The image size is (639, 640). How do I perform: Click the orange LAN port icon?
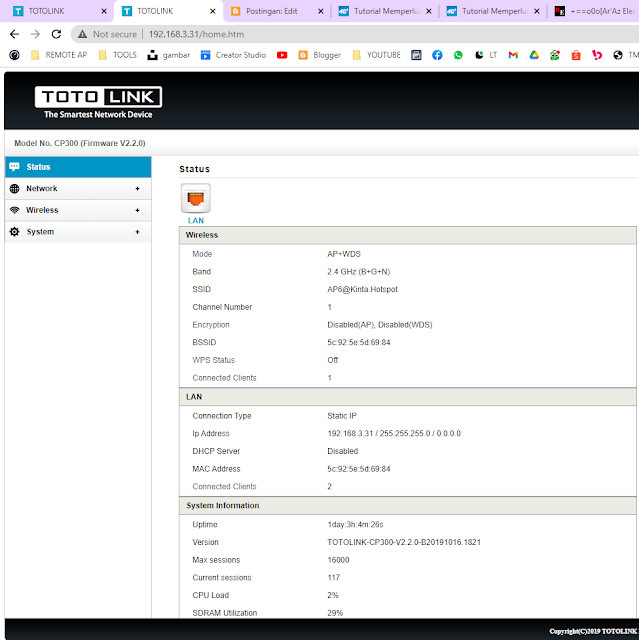196,198
